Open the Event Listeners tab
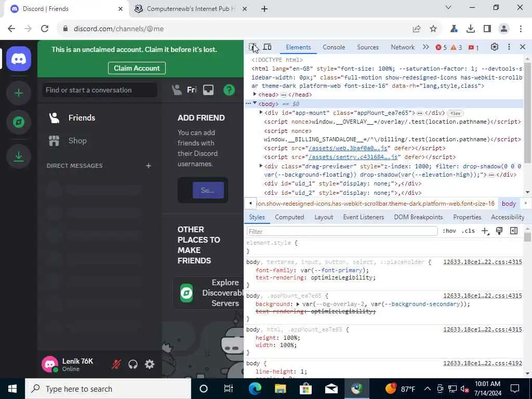The image size is (532, 399). click(363, 217)
